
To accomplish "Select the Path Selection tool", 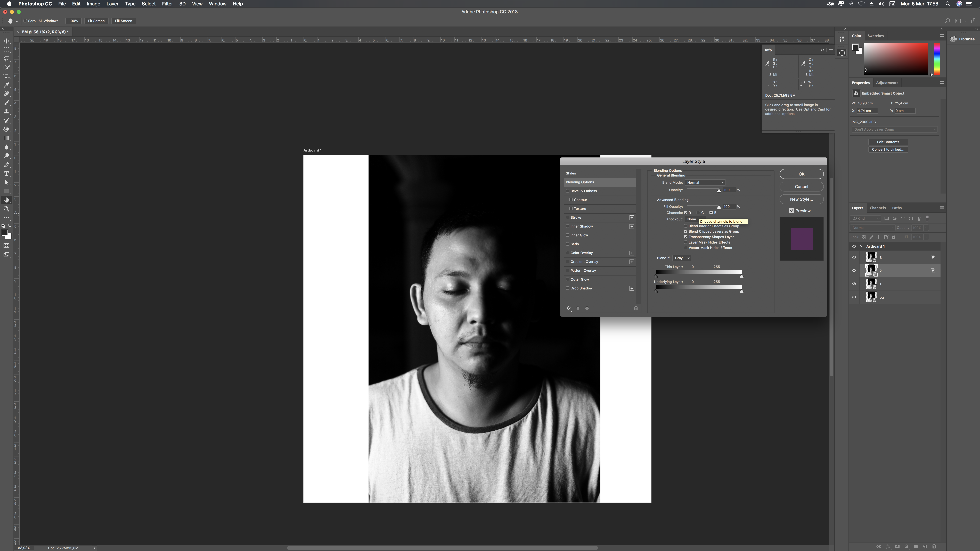I will click(6, 182).
